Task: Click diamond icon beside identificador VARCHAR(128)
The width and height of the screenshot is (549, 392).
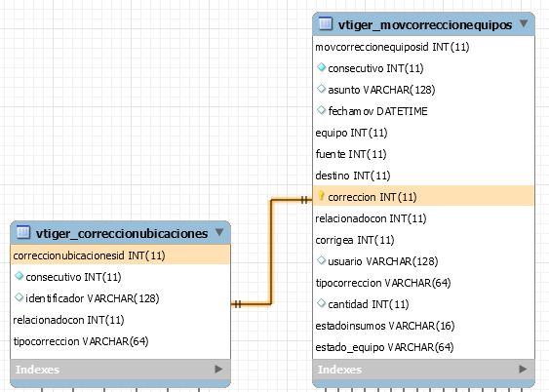Action: (19, 297)
